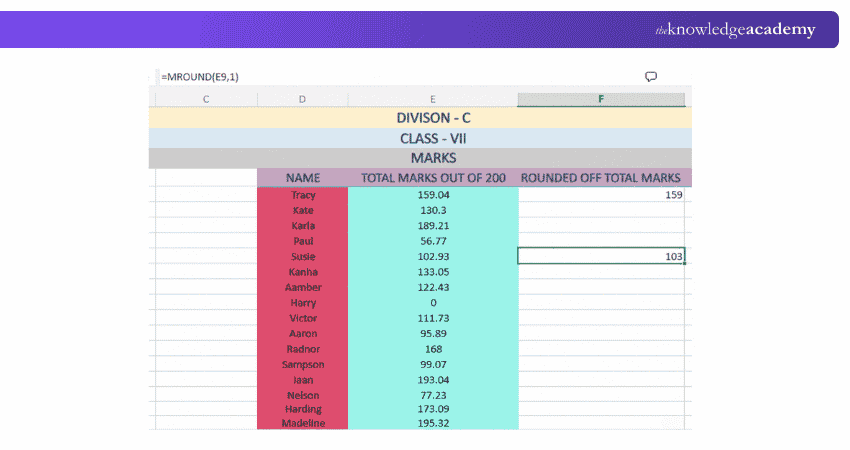Select the marks cell 102.93
This screenshot has height=450, width=850.
click(x=433, y=256)
